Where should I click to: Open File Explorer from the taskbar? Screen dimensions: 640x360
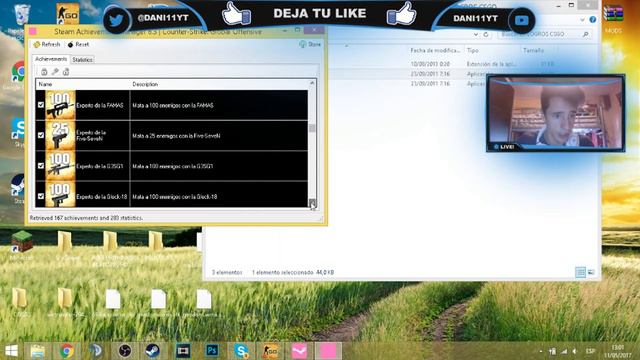click(x=38, y=351)
